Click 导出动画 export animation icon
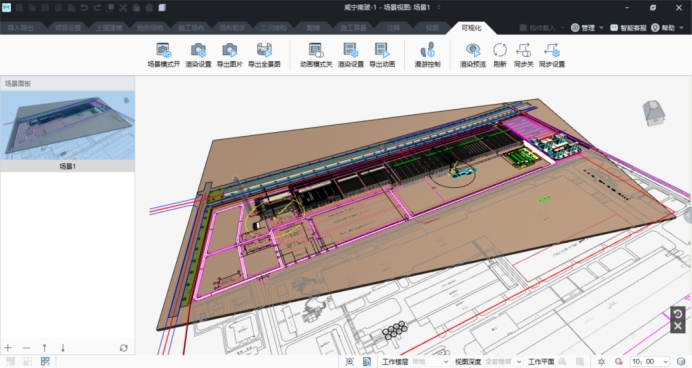The image size is (692, 368). [x=382, y=55]
